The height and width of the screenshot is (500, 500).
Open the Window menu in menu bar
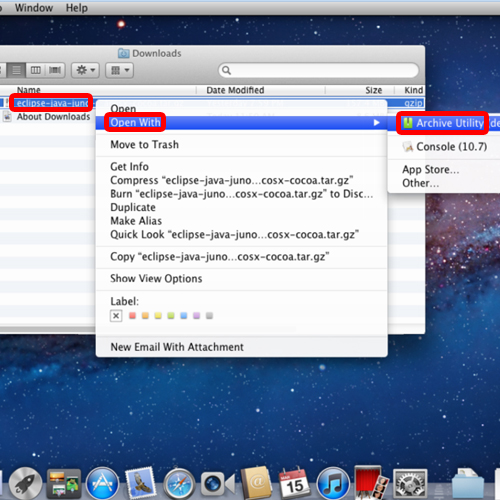(34, 8)
